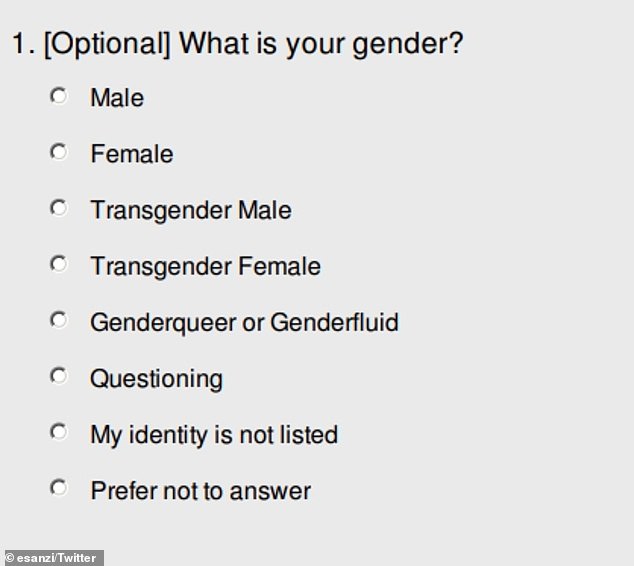Click 'Prefer not to answer' text

click(x=201, y=491)
